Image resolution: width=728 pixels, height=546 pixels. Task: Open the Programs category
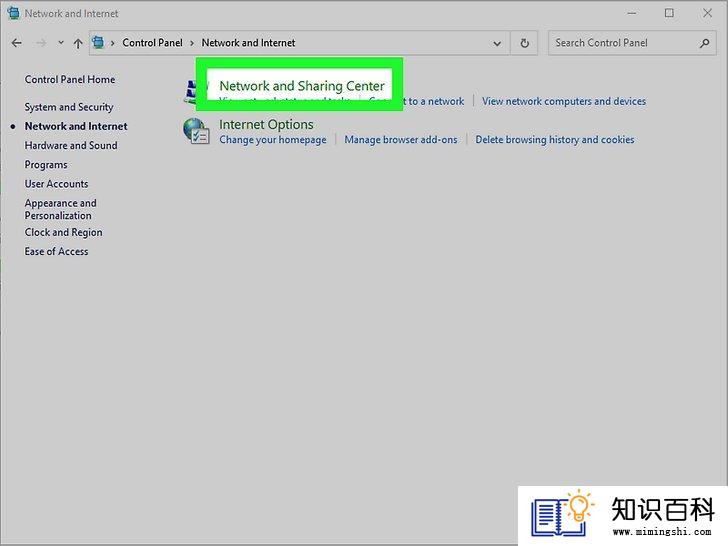(46, 165)
